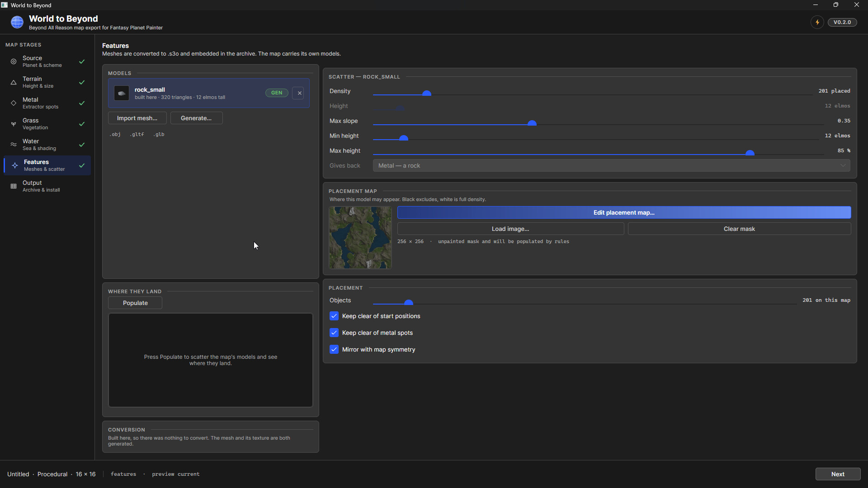Click the '201 placed' density value
Screen dimensions: 868x488
click(x=834, y=91)
